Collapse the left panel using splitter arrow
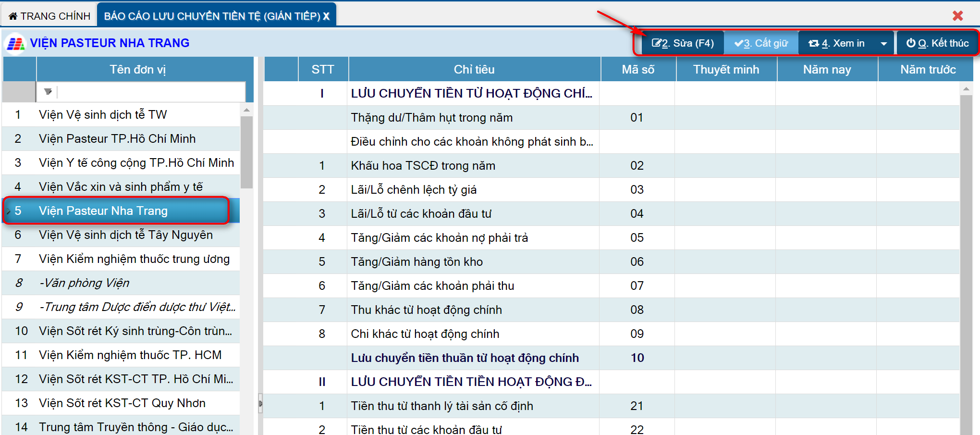 tap(260, 403)
